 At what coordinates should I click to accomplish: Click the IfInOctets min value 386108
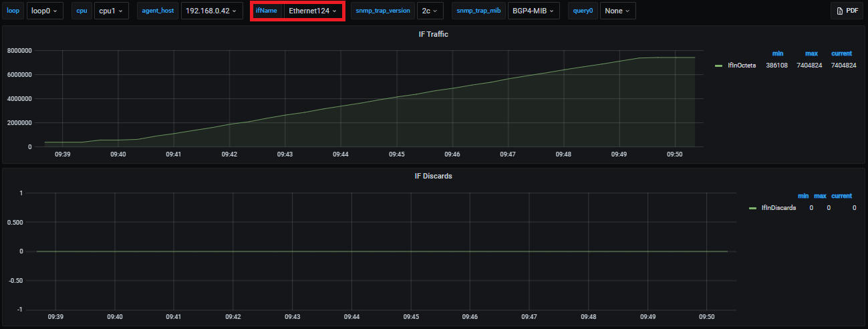point(776,66)
